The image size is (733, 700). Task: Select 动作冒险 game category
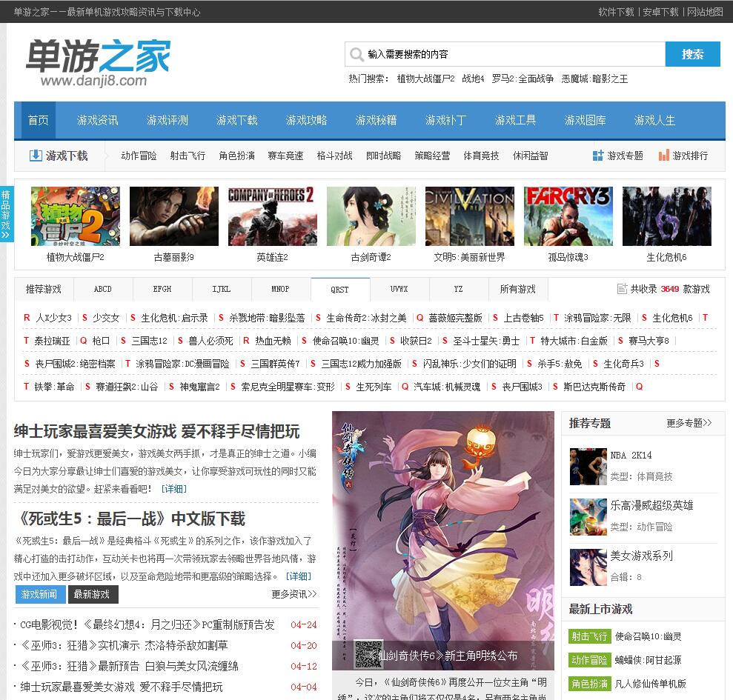tap(139, 156)
